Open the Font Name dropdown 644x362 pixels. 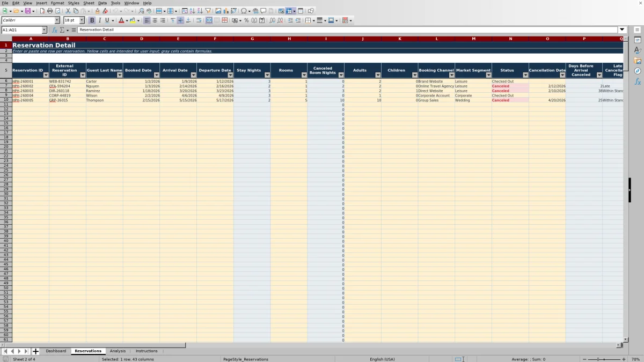pos(57,20)
